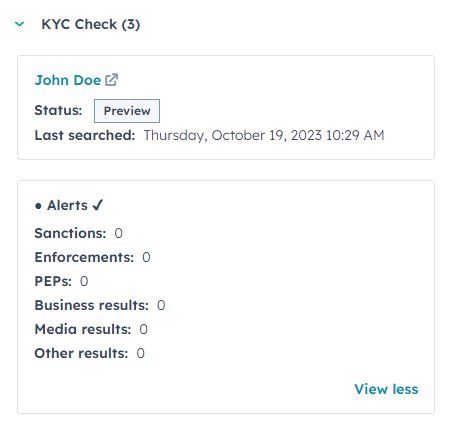
Task: Click the PEPs count value
Action: tap(84, 281)
